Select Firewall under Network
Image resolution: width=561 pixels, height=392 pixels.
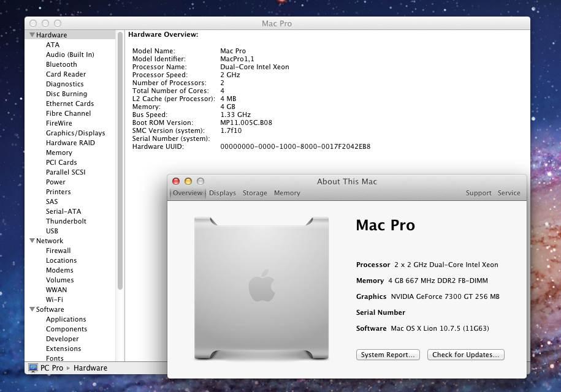pyautogui.click(x=58, y=251)
